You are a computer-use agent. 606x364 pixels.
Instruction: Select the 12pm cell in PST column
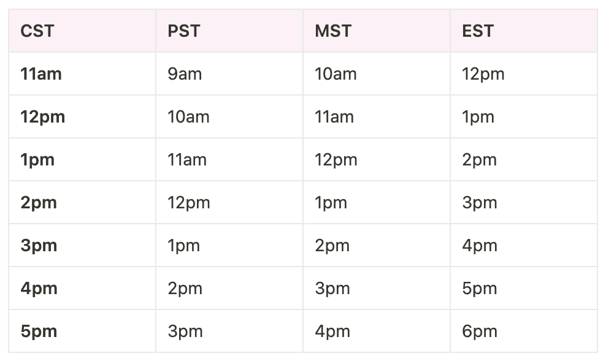coord(189,203)
